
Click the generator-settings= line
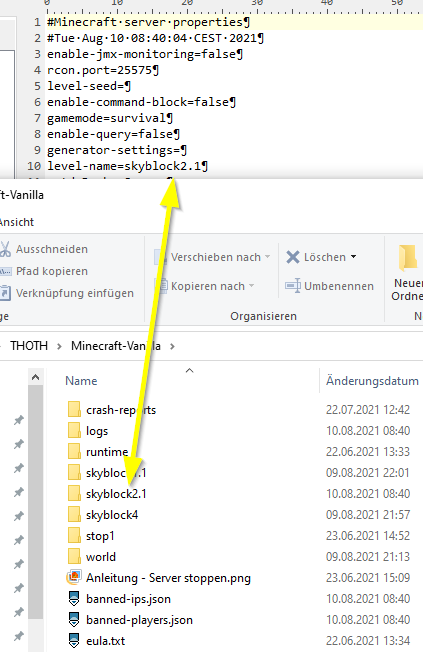[117, 150]
